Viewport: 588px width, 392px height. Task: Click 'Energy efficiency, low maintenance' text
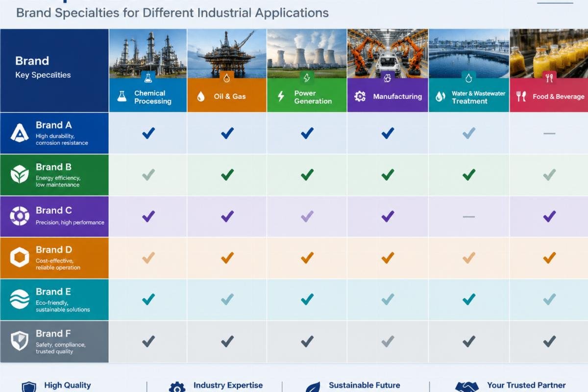point(58,181)
